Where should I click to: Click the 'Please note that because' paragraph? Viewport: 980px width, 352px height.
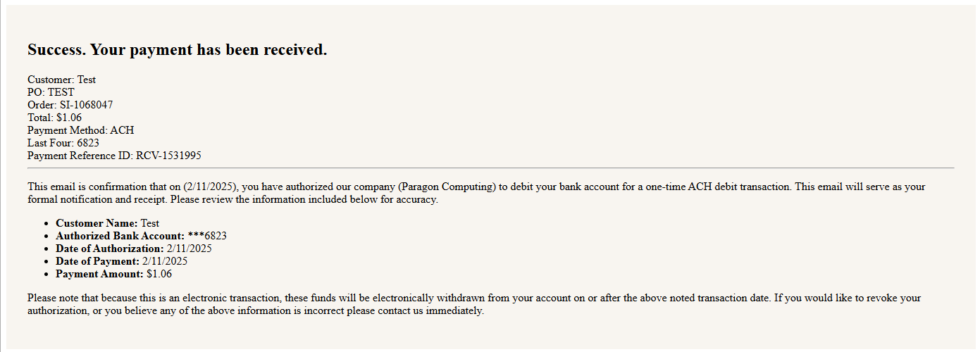point(474,304)
